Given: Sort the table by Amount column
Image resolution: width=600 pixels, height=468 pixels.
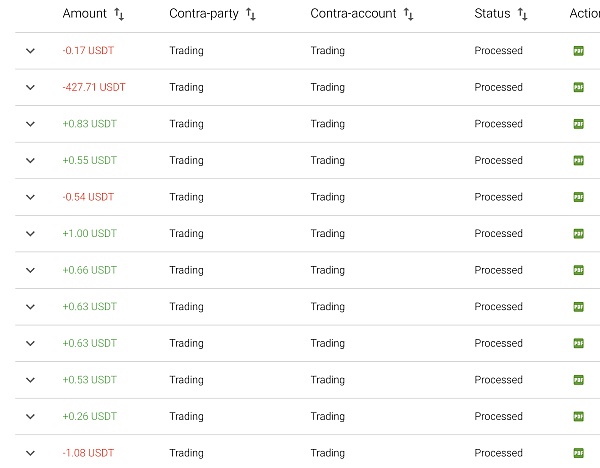Looking at the screenshot, I should 119,15.
